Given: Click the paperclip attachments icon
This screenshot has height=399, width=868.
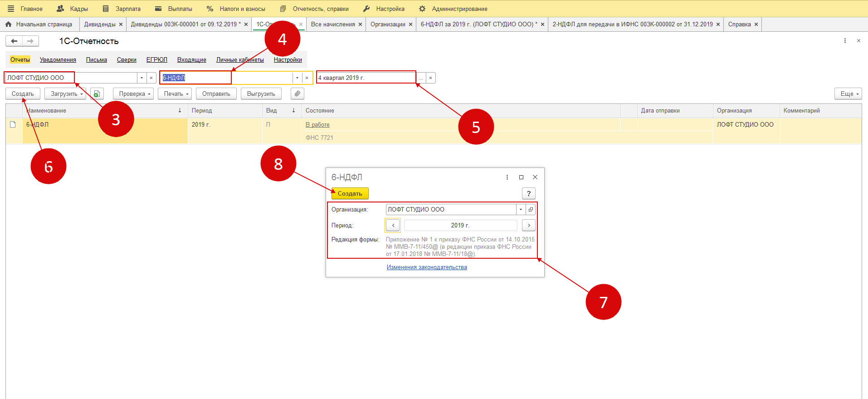Looking at the screenshot, I should coord(297,94).
